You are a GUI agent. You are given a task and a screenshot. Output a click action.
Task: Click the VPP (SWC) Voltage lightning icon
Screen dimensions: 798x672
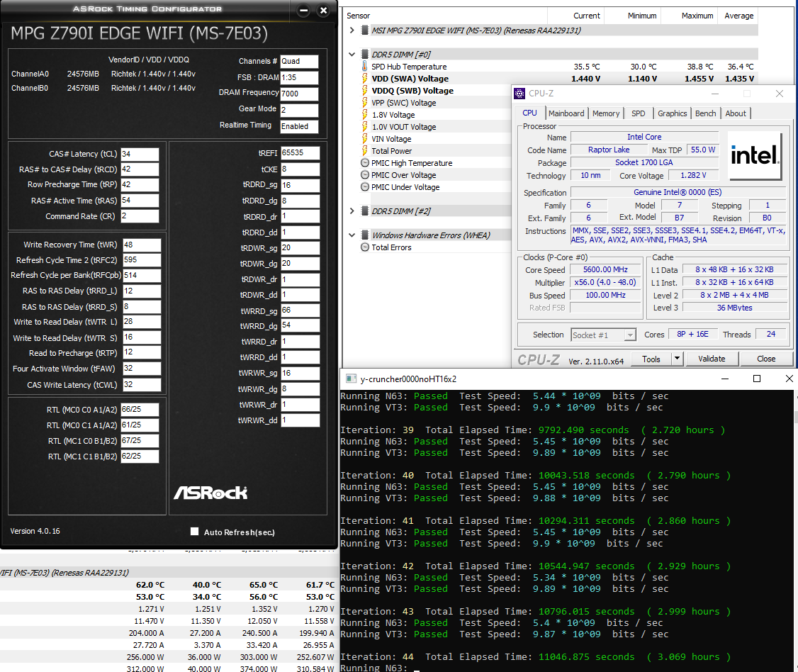[364, 102]
